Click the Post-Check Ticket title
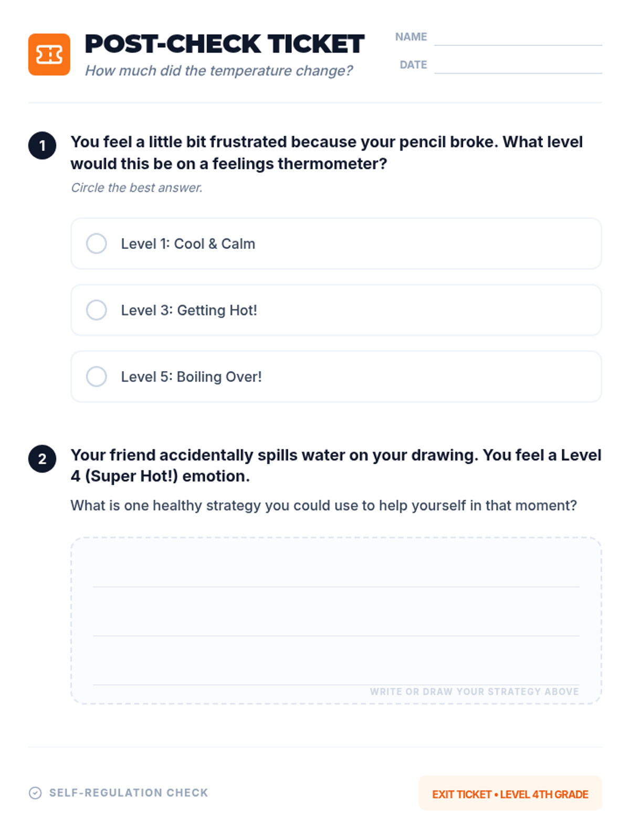 225,44
